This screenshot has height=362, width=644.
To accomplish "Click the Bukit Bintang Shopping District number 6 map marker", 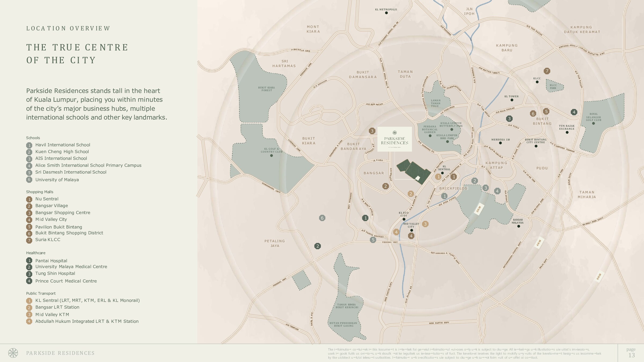I will [x=533, y=114].
